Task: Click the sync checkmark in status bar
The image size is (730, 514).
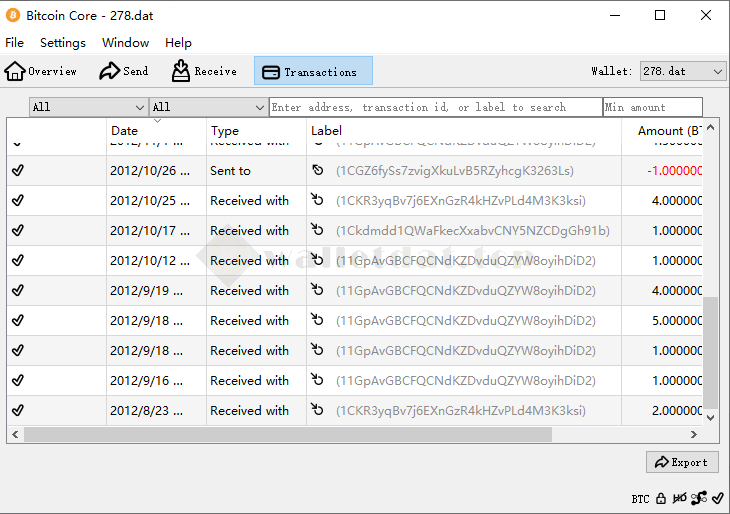Action: (x=717, y=498)
